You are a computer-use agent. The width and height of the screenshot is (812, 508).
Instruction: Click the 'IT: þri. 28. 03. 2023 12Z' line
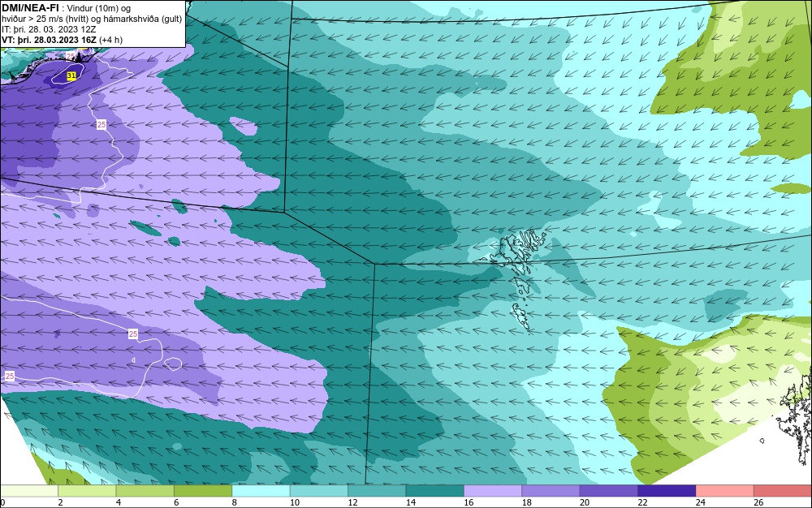point(49,29)
